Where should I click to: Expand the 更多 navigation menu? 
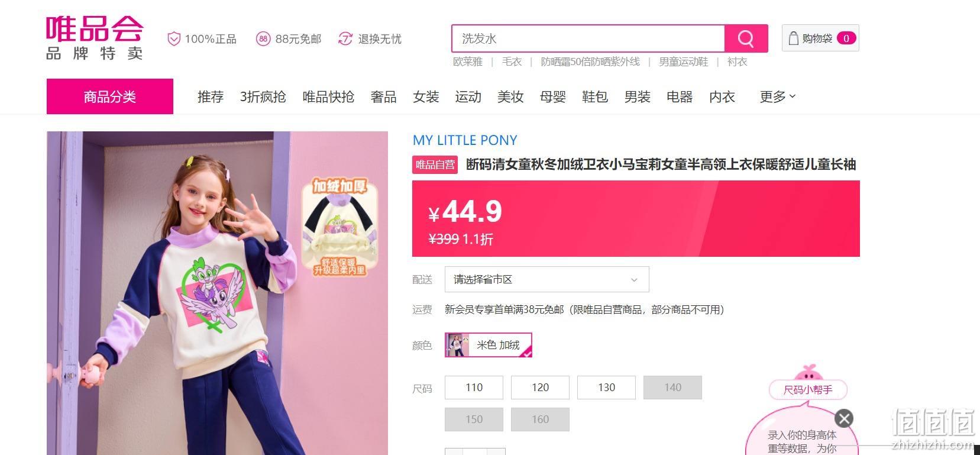(778, 96)
